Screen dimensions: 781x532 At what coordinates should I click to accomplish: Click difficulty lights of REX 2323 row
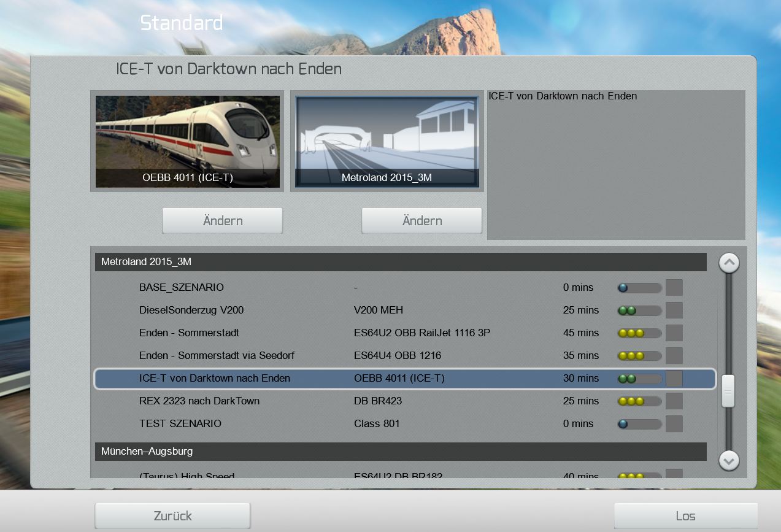click(640, 401)
